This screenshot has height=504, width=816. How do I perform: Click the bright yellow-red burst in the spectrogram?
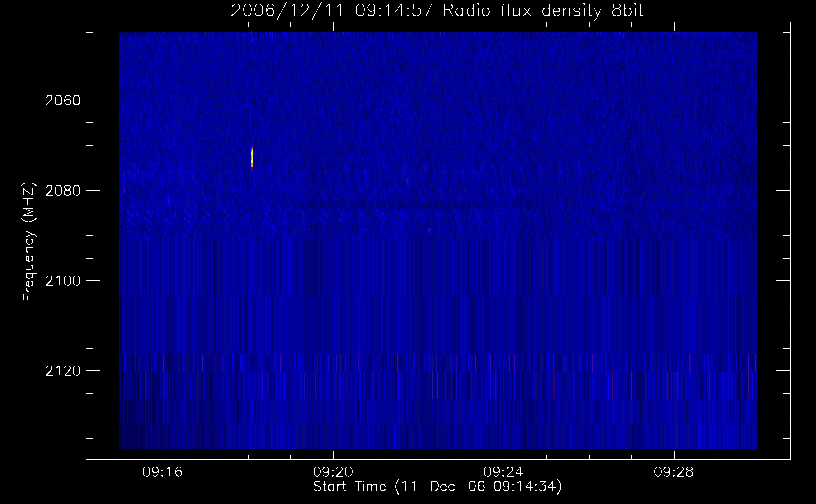coord(252,157)
